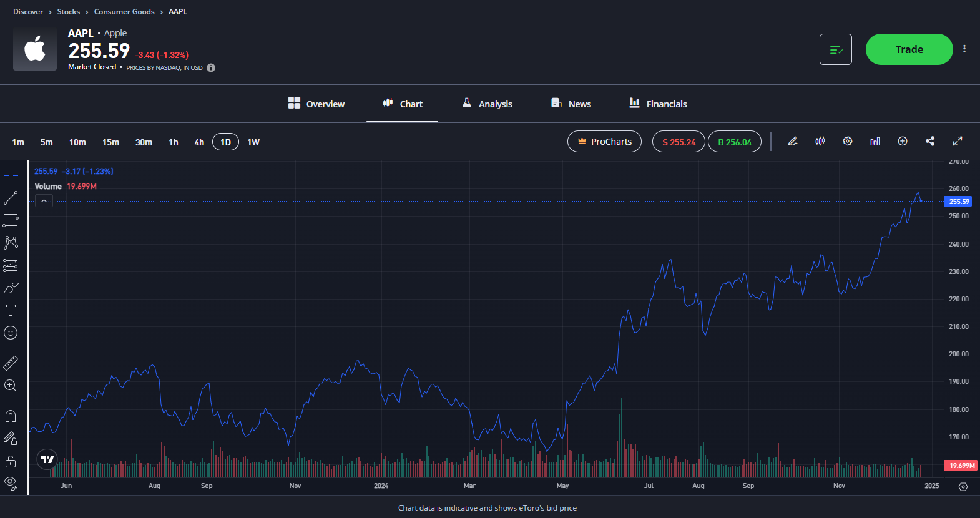
Task: Collapse the chart legend chevron
Action: (44, 201)
